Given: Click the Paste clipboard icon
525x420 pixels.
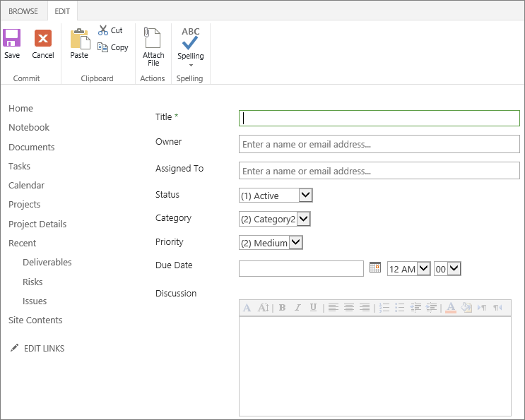Looking at the screenshot, I should tap(80, 38).
